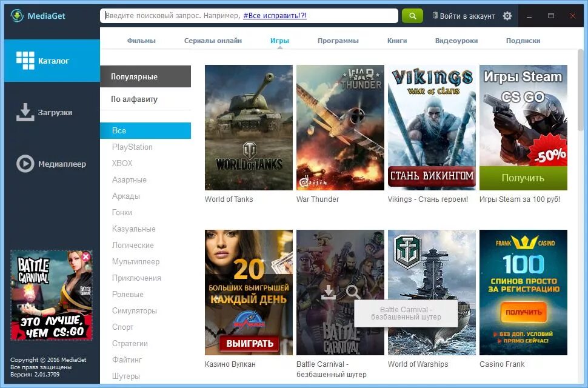Screen dimensions: 588x388
Task: Select the Файтинг category
Action: click(x=127, y=360)
